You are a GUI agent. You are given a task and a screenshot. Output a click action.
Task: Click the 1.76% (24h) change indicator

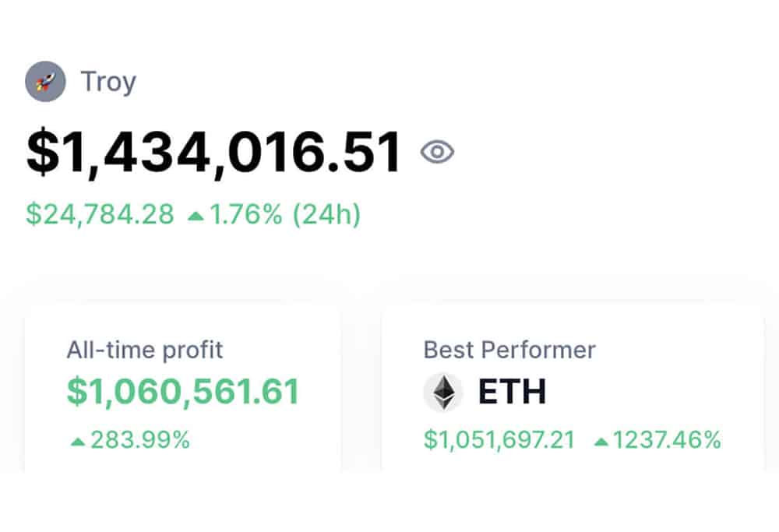[284, 214]
